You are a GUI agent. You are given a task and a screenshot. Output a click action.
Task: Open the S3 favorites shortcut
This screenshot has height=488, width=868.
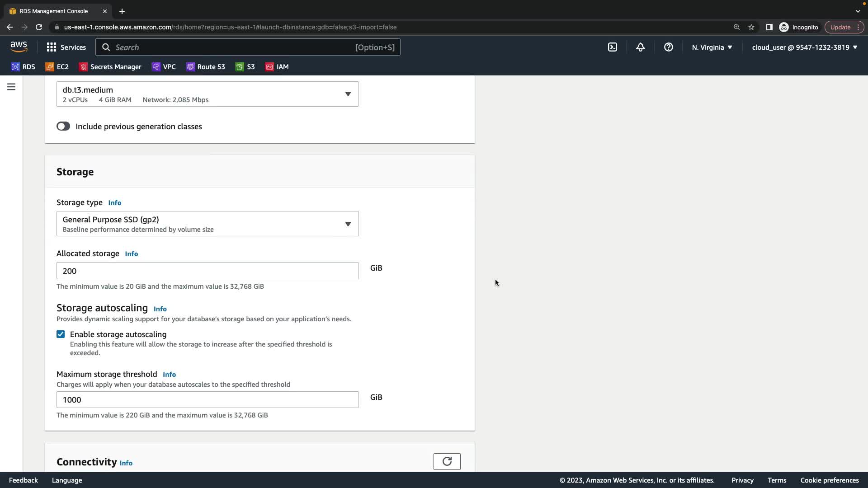[245, 67]
